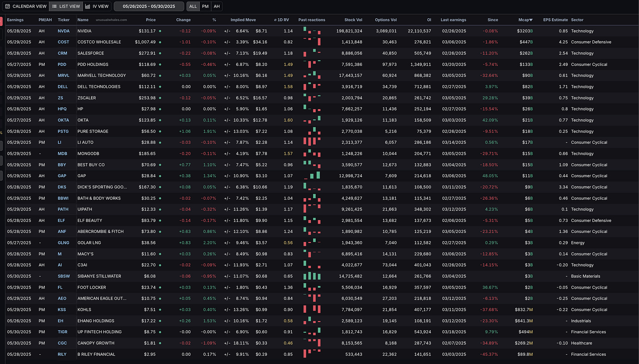Click the 22,110,537 open interest cell
Viewport: 639px width, 364px height.
pos(419,31)
